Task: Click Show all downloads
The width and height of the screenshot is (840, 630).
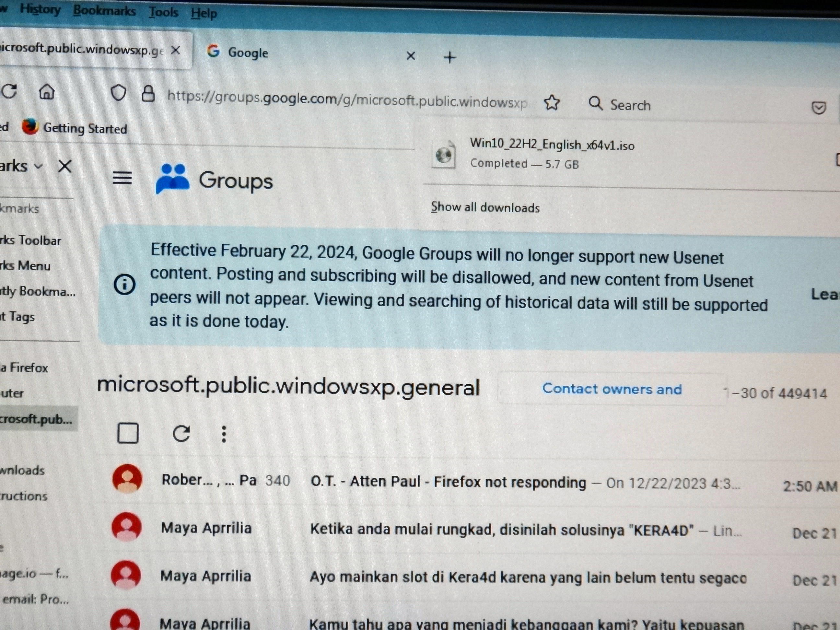Action: pyautogui.click(x=485, y=207)
